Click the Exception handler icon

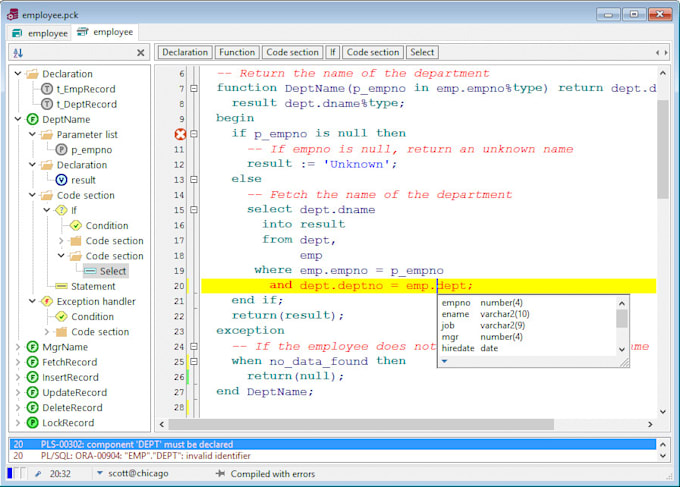47,301
